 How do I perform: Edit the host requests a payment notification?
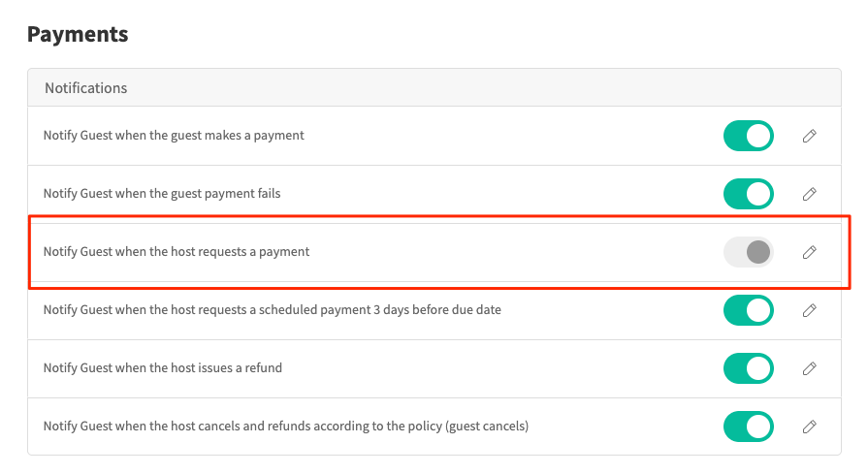tap(809, 252)
